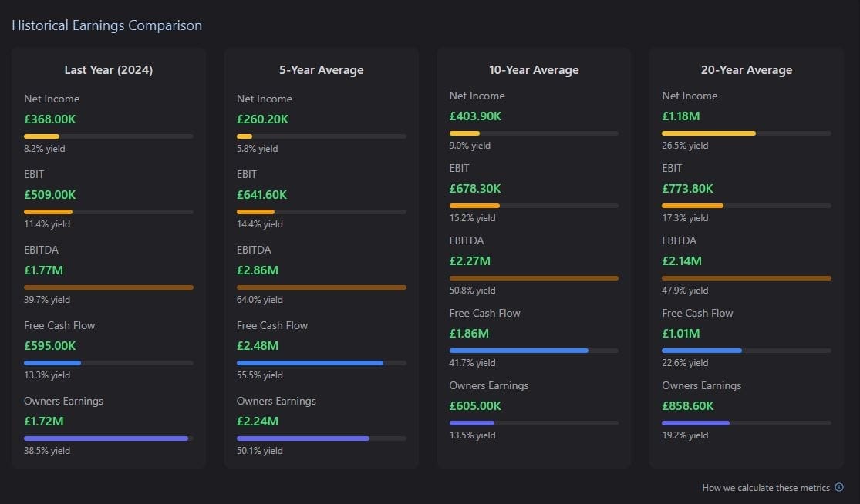Click 5-Year Free Cash Flow blue bar
860x504 pixels.
(x=322, y=363)
